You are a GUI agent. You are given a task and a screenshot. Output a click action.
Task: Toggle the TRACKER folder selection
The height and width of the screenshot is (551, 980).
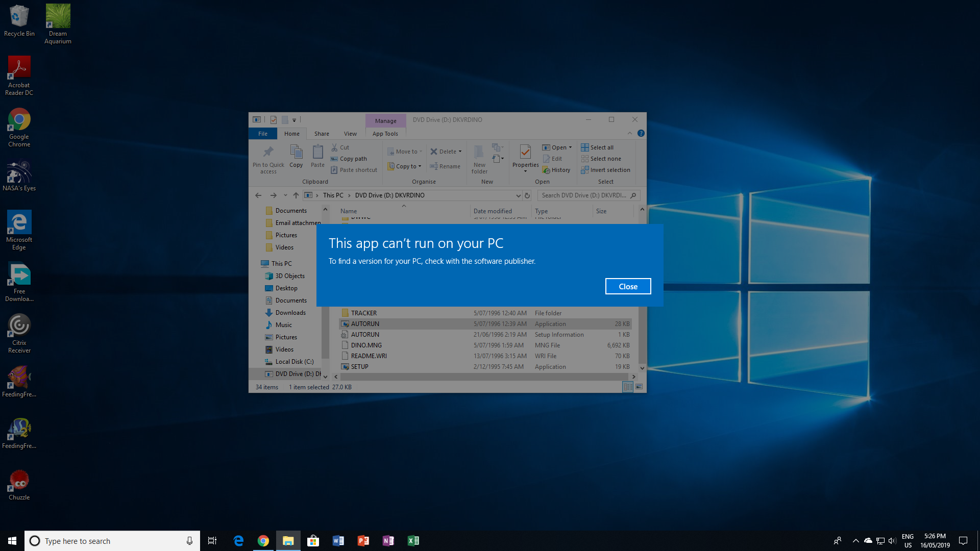pos(364,312)
